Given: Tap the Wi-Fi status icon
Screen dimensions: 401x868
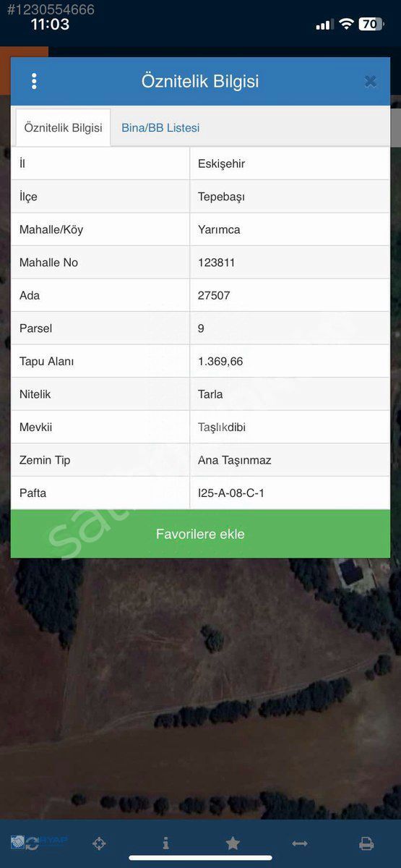Looking at the screenshot, I should pyautogui.click(x=346, y=24).
